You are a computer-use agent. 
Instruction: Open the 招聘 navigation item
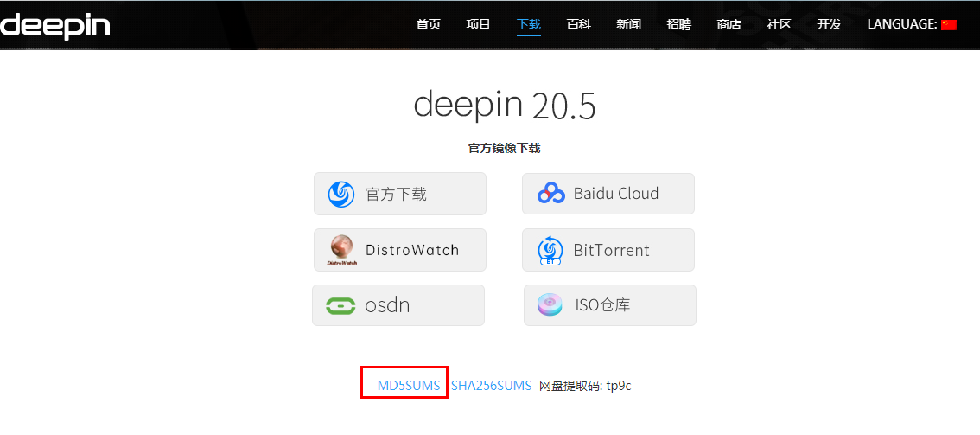(678, 25)
